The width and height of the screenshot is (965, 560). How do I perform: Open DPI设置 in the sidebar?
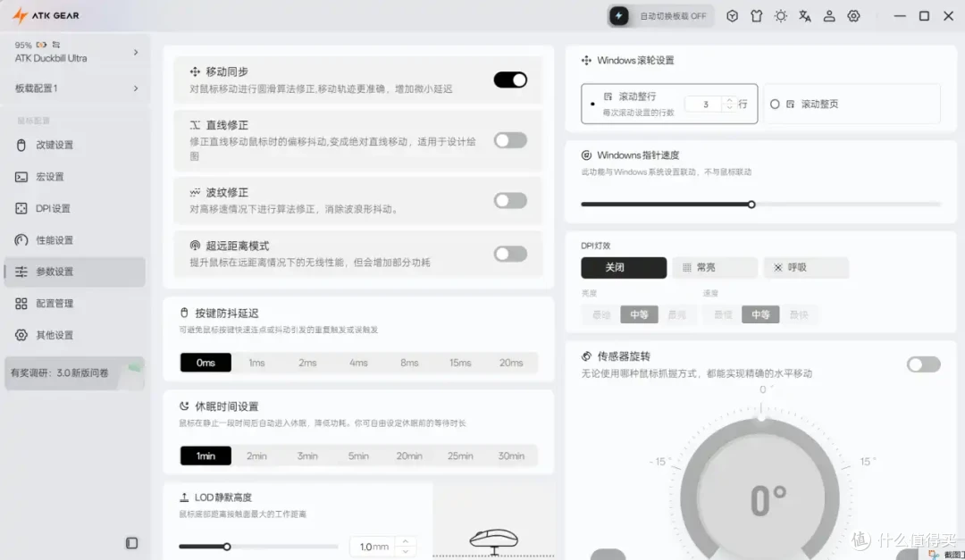[x=74, y=208]
